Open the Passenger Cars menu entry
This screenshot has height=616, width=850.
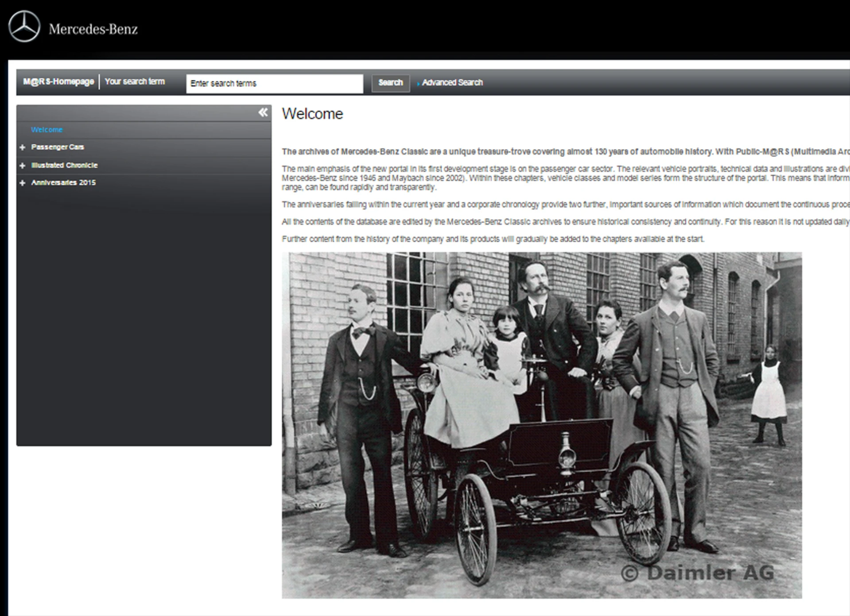click(58, 147)
